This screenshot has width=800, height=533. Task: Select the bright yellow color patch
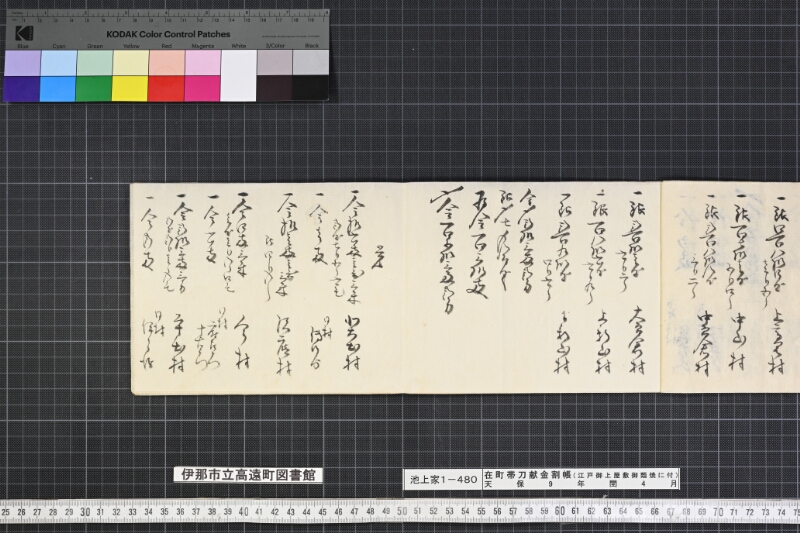130,89
